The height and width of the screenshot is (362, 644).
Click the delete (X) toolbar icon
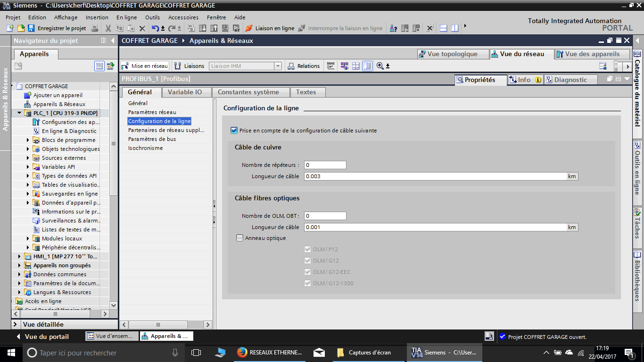[142, 28]
